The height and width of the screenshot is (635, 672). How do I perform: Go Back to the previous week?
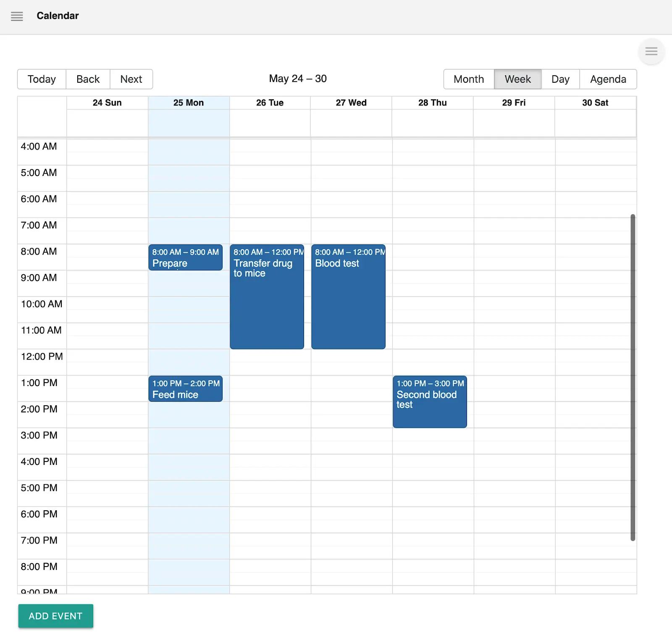pyautogui.click(x=88, y=79)
